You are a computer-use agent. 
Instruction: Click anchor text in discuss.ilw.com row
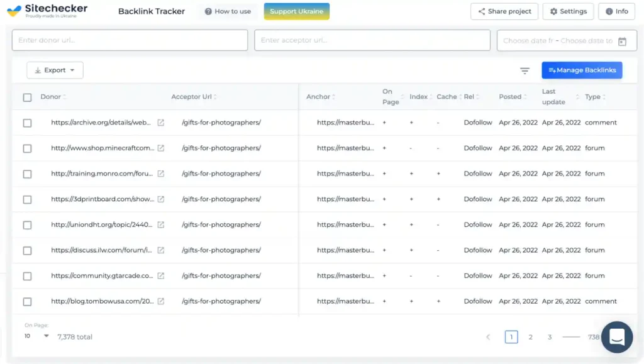345,250
